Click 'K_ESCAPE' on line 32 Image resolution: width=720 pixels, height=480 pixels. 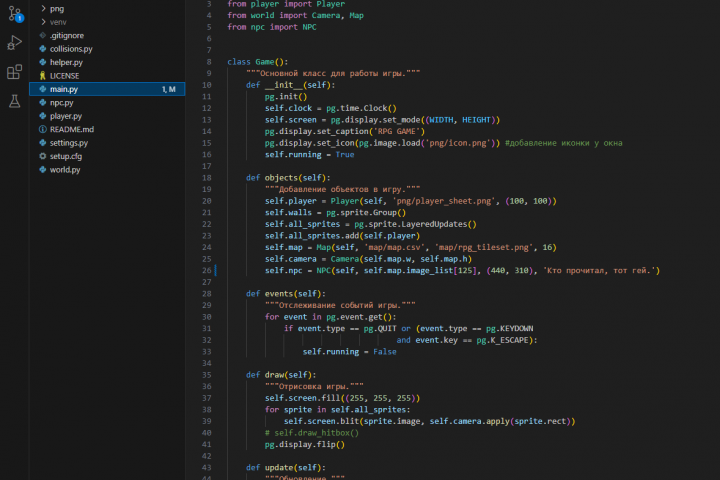[x=510, y=340]
